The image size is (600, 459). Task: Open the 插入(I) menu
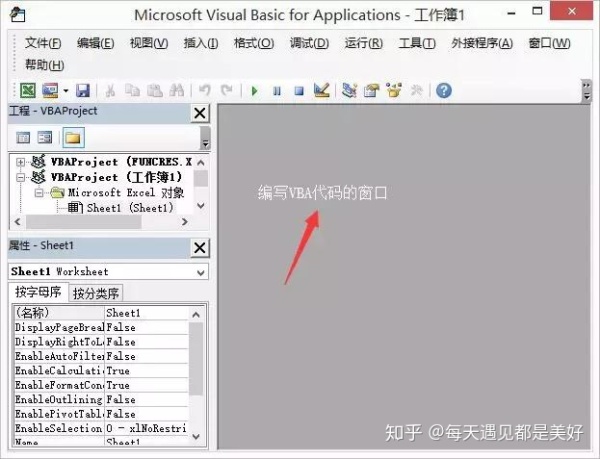click(201, 43)
